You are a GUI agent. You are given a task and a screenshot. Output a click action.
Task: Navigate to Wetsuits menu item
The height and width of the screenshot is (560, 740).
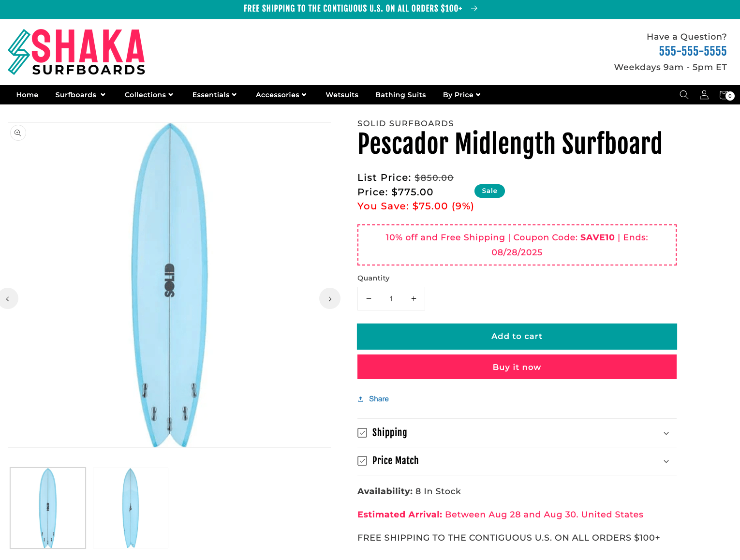tap(342, 95)
